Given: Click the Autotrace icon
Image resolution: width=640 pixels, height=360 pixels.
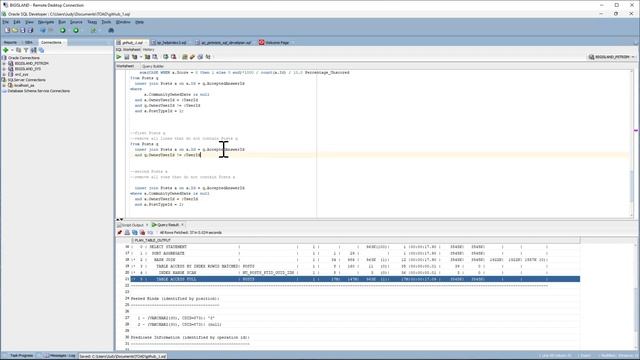Looking at the screenshot, I should pos(147,57).
